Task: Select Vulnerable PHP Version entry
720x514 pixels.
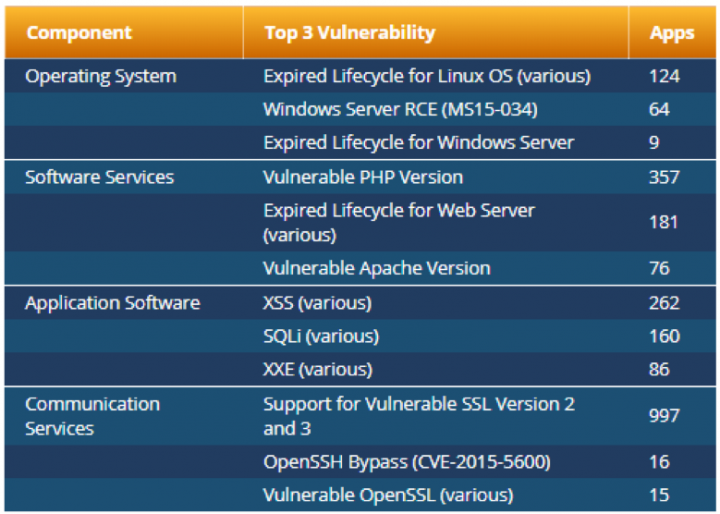Action: 363,177
